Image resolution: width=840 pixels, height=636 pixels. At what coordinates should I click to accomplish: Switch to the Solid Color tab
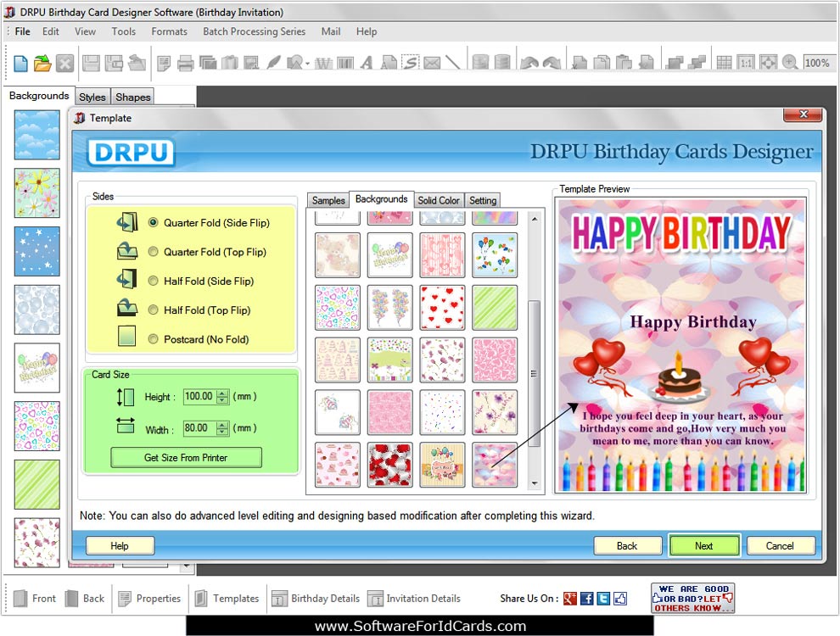click(439, 200)
